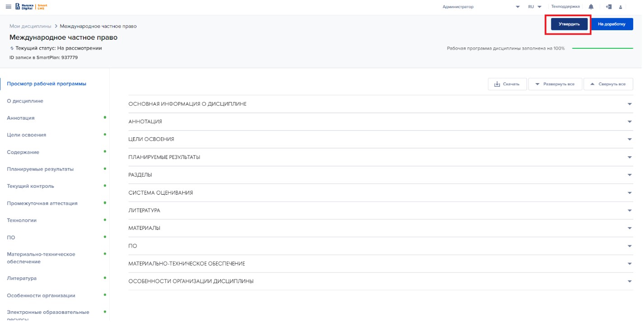Click the Вышка Digital Smart LMS logo
The image size is (644, 322).
[x=31, y=7]
